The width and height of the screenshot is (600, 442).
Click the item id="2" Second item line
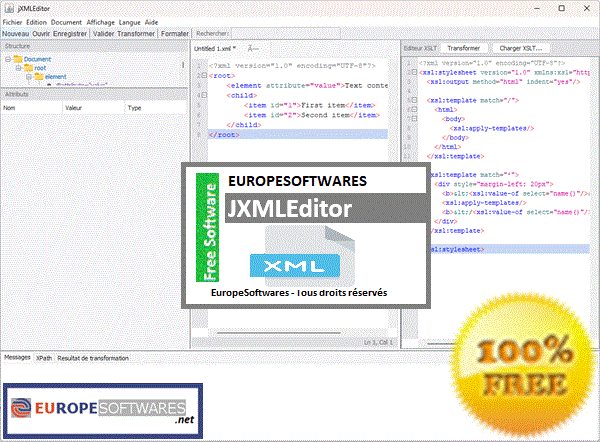311,115
